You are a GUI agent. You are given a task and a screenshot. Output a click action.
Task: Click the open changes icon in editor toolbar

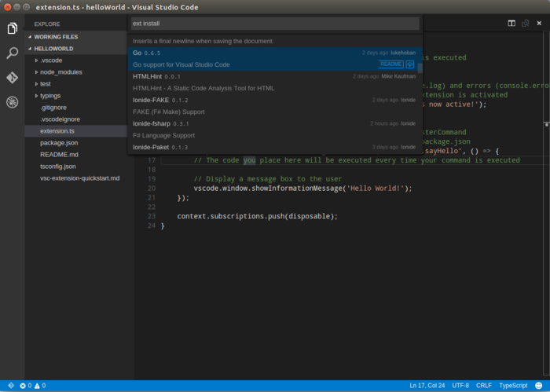point(525,24)
